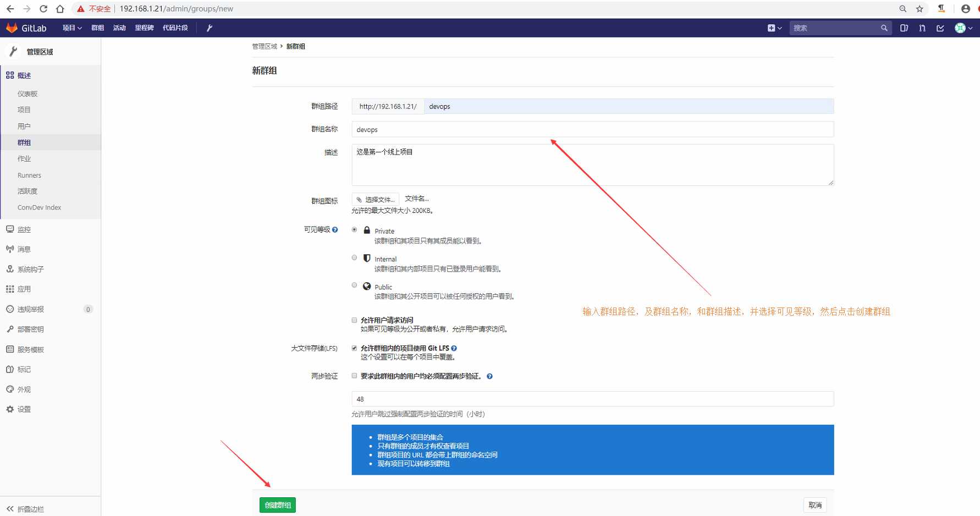Click the browser home icon

point(60,9)
